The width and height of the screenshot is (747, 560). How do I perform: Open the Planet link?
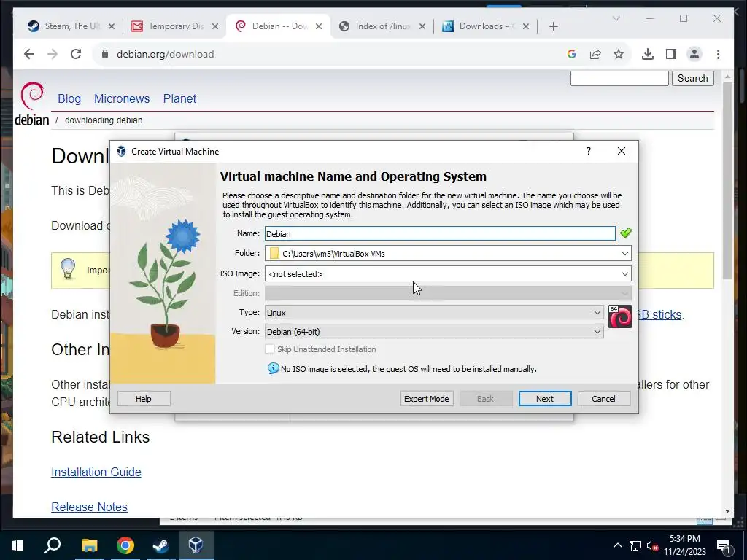coord(179,98)
